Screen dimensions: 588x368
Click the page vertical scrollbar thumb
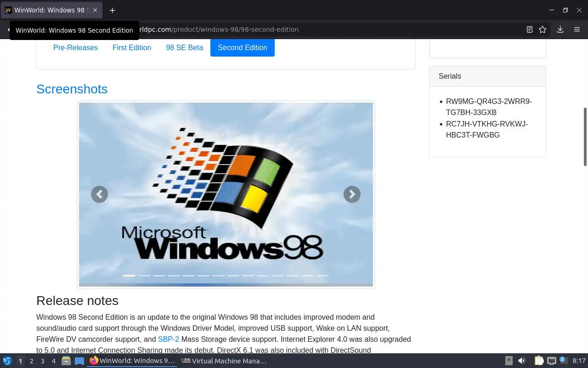(x=585, y=137)
